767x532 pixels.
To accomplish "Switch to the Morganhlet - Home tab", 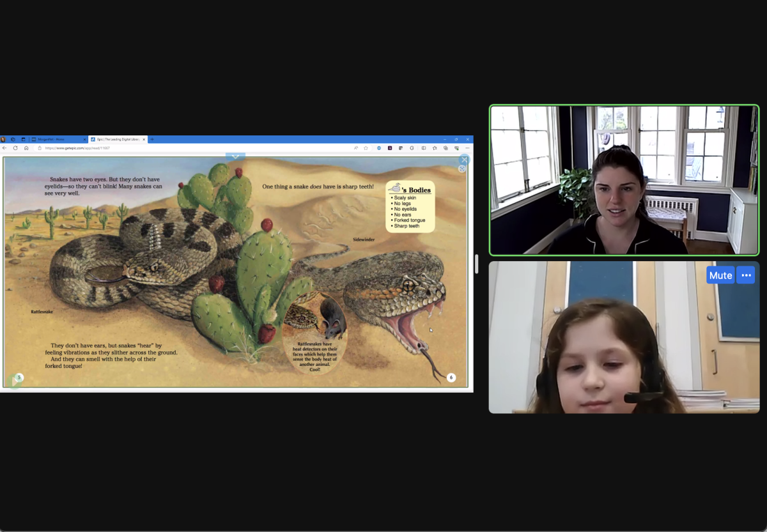I will (x=58, y=139).
